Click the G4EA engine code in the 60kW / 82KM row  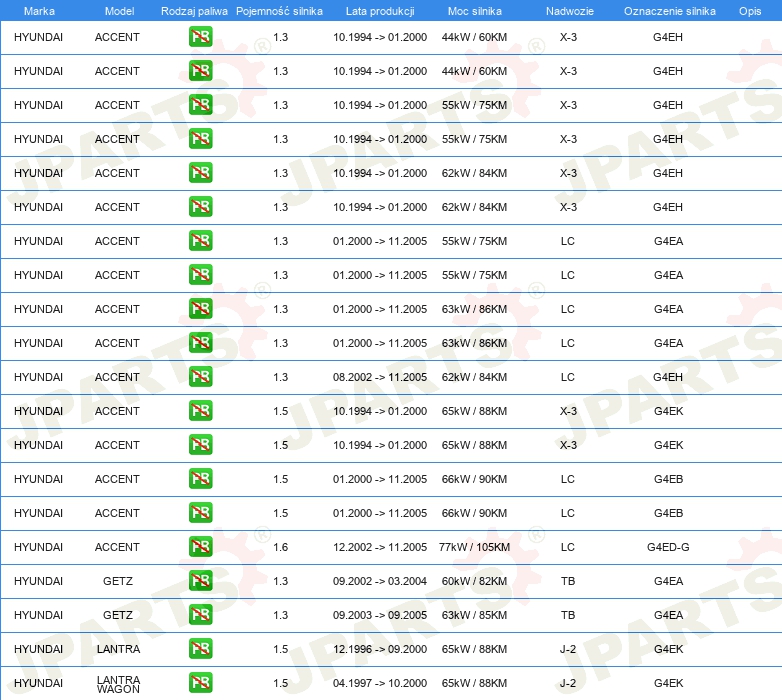coord(668,581)
